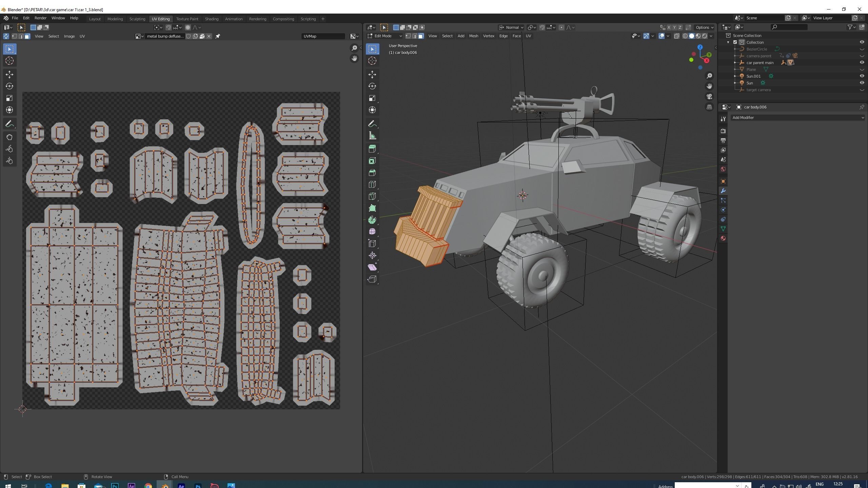The image size is (868, 488).
Task: Toggle viewport overlays display
Action: [x=661, y=36]
